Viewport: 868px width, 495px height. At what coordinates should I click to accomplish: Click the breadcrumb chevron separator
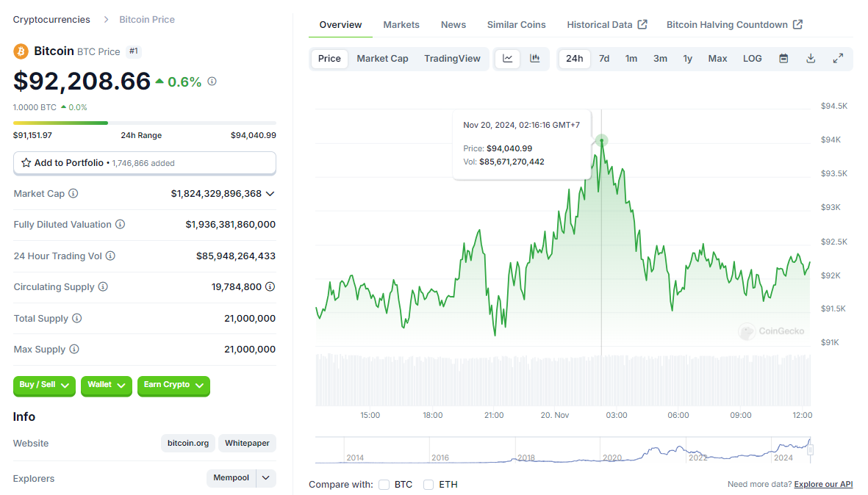coord(106,19)
